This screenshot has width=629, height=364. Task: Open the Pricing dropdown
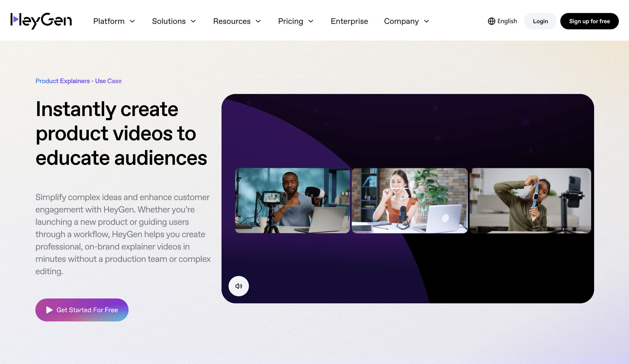(x=296, y=21)
